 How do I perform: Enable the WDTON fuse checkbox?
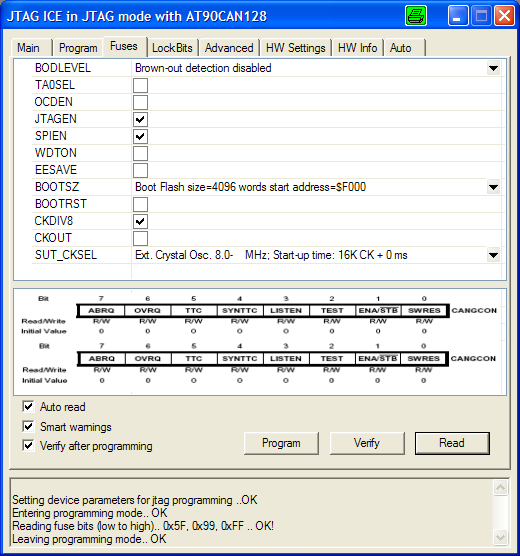coord(140,154)
